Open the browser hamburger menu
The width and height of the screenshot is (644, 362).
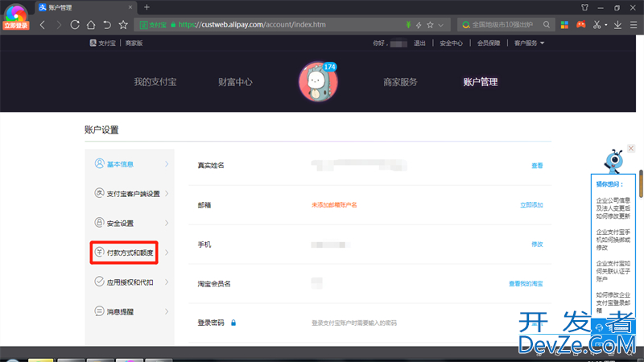point(634,25)
